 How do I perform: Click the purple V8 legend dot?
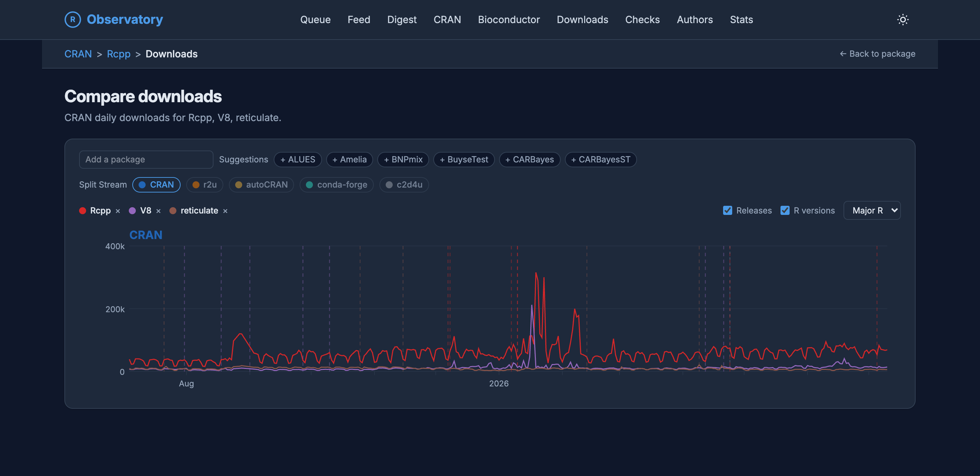click(132, 210)
